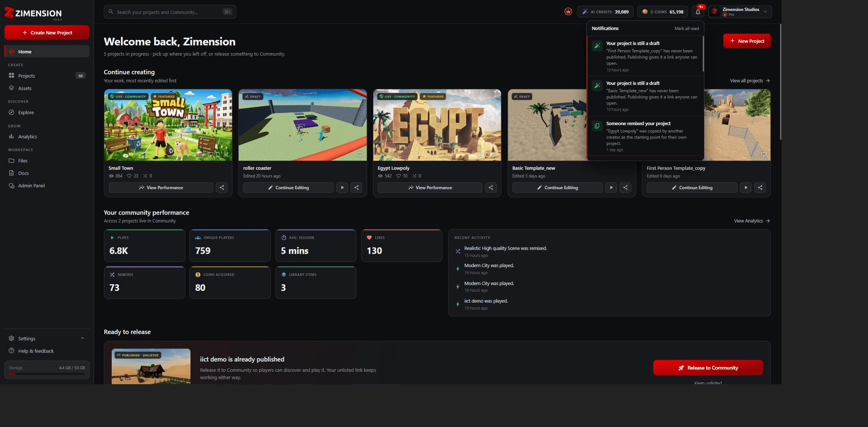Play the First Person Template_copy project

click(746, 188)
